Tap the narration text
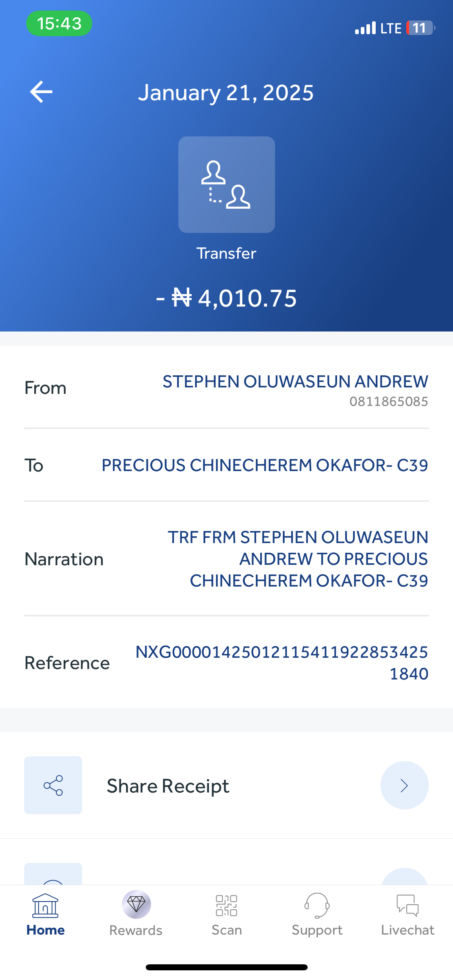 (298, 559)
